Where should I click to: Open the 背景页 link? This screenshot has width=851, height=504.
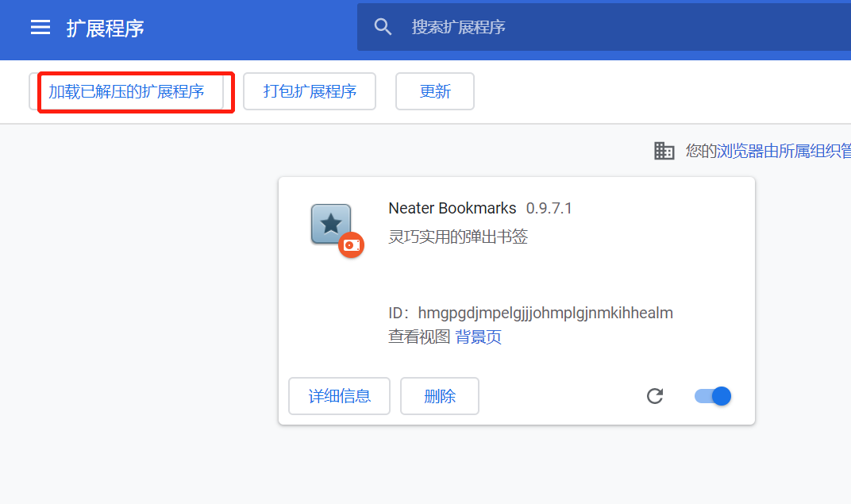(x=478, y=337)
